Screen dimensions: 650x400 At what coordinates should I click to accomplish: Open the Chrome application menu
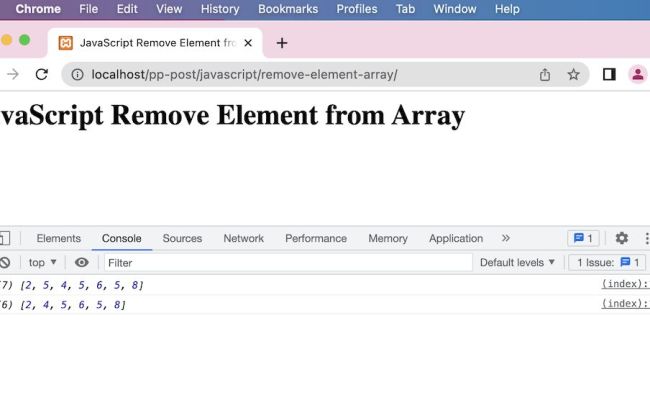(x=38, y=9)
